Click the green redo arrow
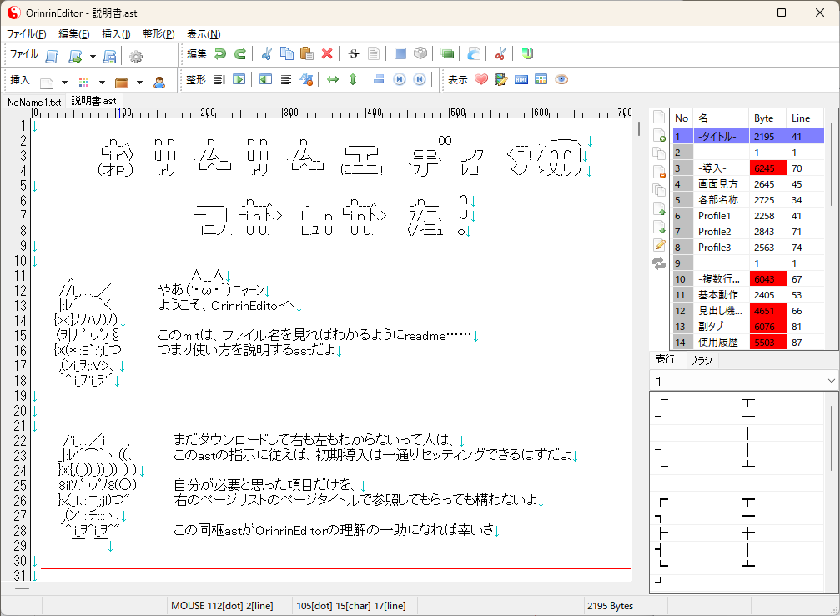The height and width of the screenshot is (616, 840). [x=240, y=53]
